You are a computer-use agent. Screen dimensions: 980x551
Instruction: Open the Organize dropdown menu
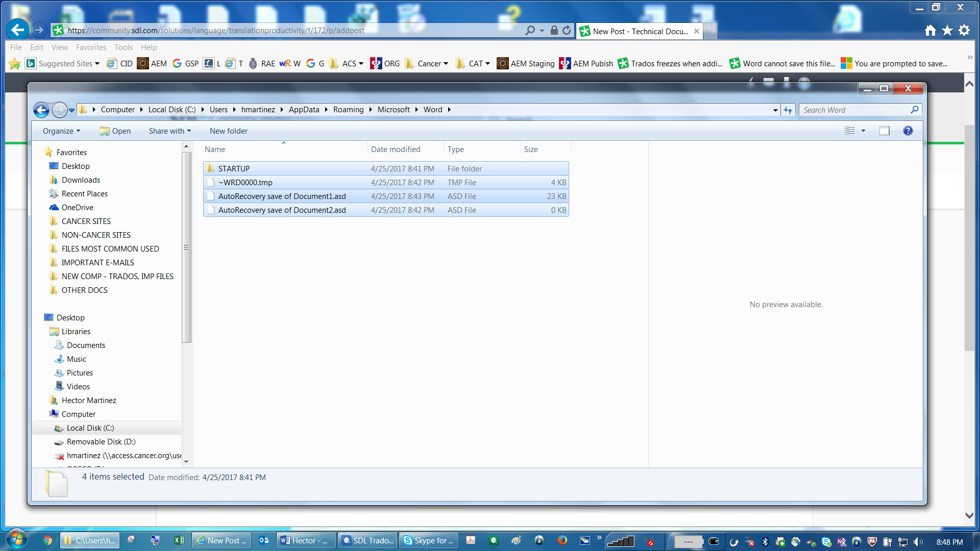pos(61,131)
